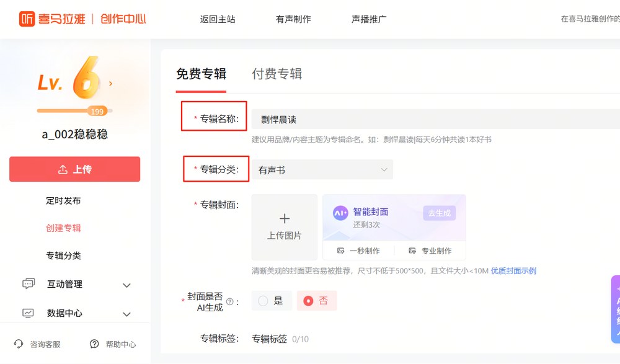Click the 专业制作 button

pos(430,251)
